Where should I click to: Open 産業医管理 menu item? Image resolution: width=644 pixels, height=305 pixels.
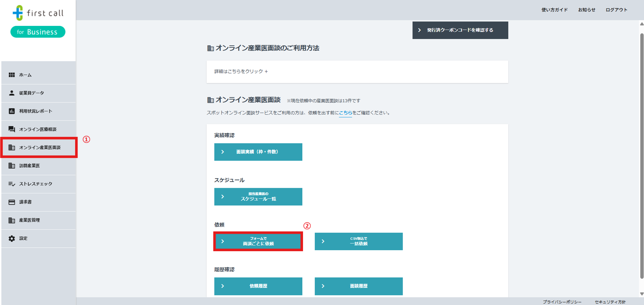[38, 220]
